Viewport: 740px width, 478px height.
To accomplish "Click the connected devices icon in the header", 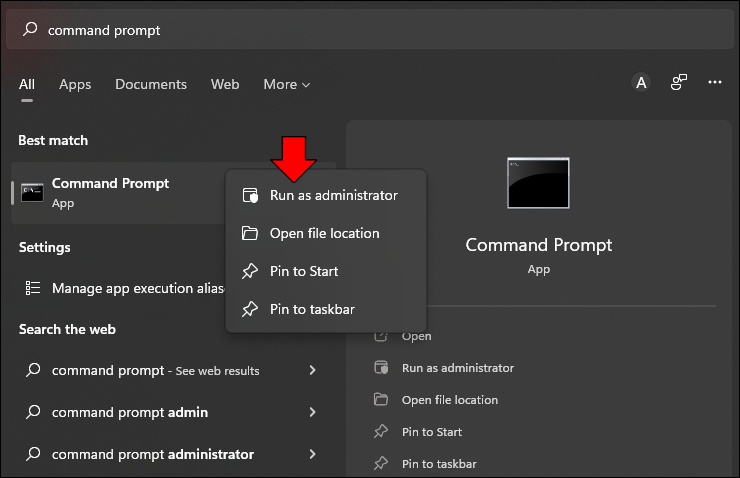I will point(679,83).
